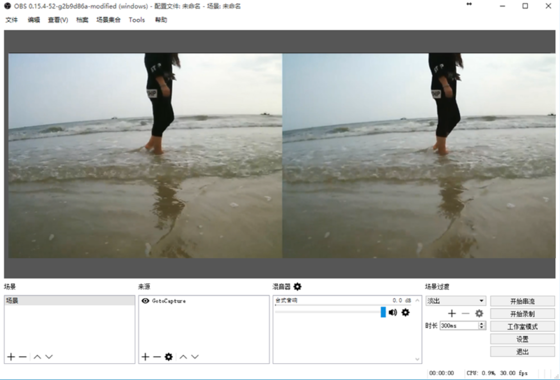Move the source up in Sources panel
This screenshot has height=380, width=560.
click(183, 356)
